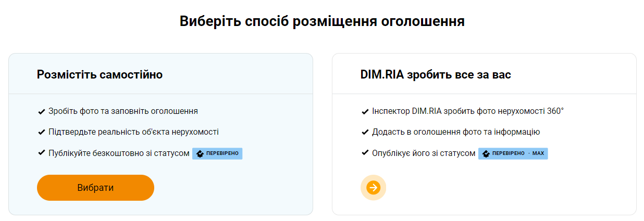Click checkmark beside Публікуйте безкоштовно
644x221 pixels.
[x=42, y=153]
